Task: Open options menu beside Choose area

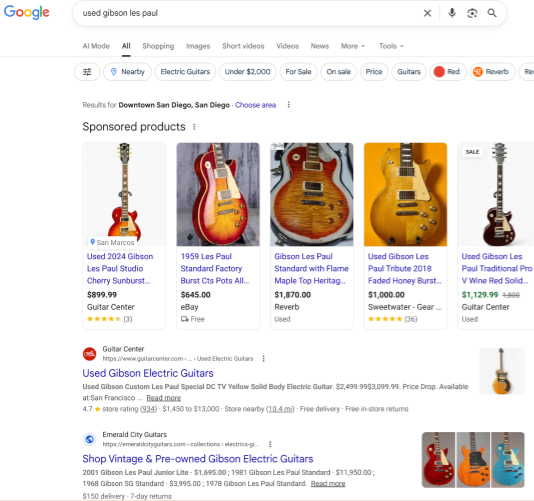Action: (x=288, y=105)
